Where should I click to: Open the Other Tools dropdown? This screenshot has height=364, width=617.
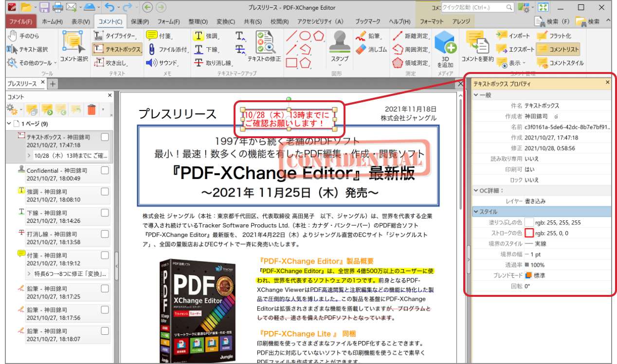[x=32, y=63]
